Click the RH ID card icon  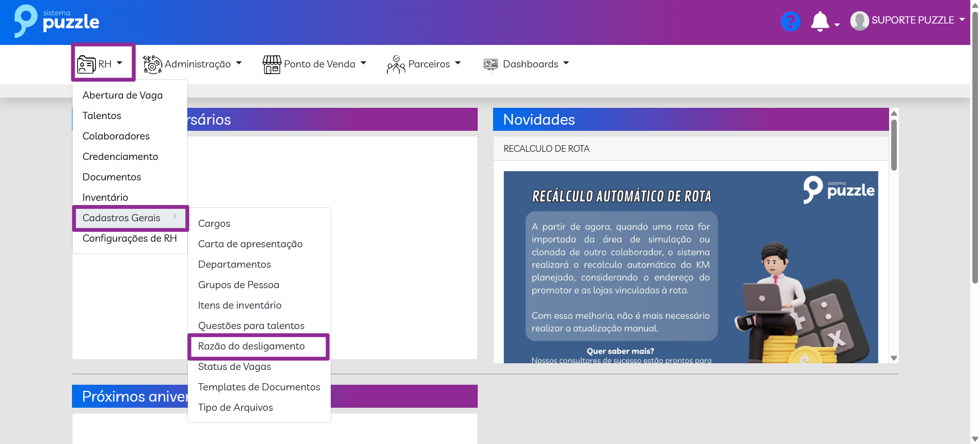click(86, 64)
